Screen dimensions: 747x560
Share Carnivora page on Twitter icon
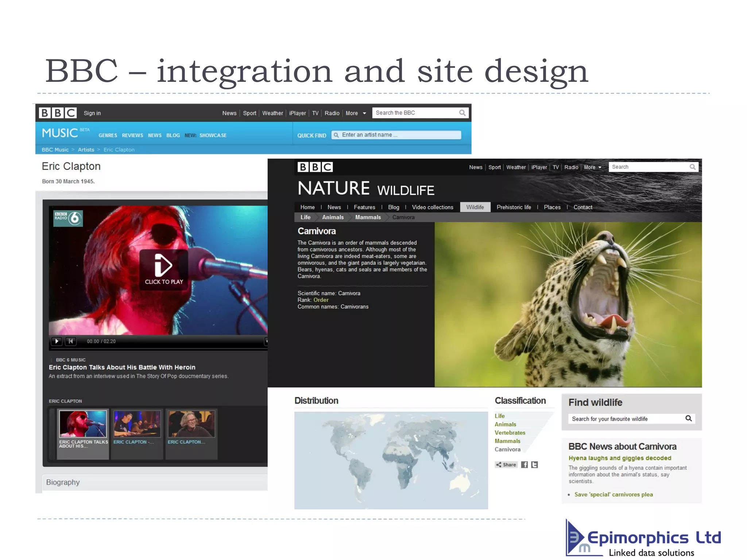[534, 464]
